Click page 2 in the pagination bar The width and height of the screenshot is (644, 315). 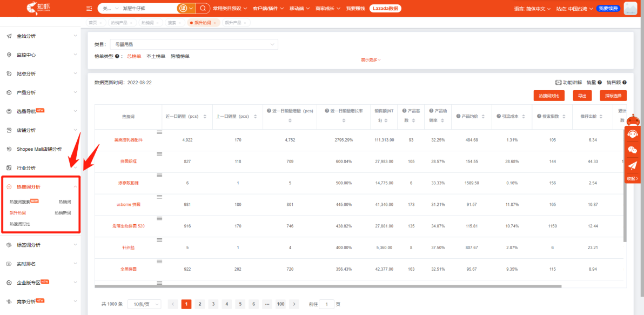(200, 304)
